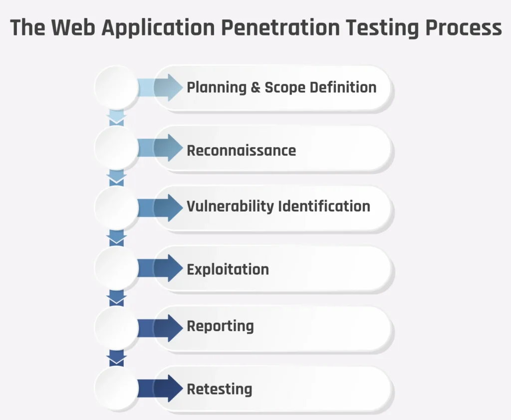Click the Web Application Penetration Testing Process title
Viewport: 511px width, 420px height.
coord(255,28)
